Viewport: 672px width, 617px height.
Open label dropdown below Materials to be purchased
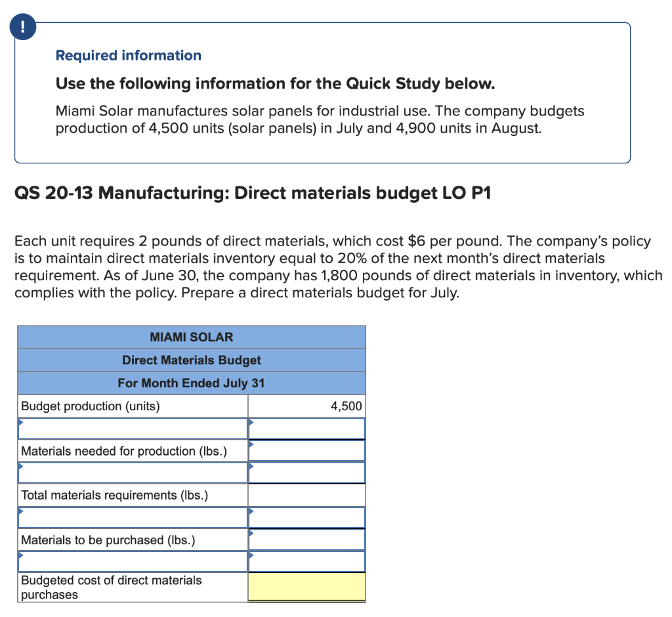[x=133, y=562]
